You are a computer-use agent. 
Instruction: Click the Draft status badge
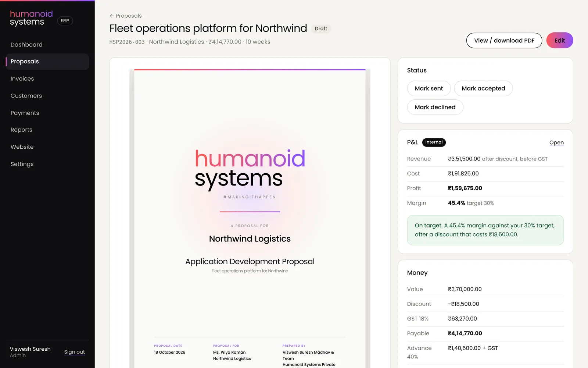pos(321,29)
